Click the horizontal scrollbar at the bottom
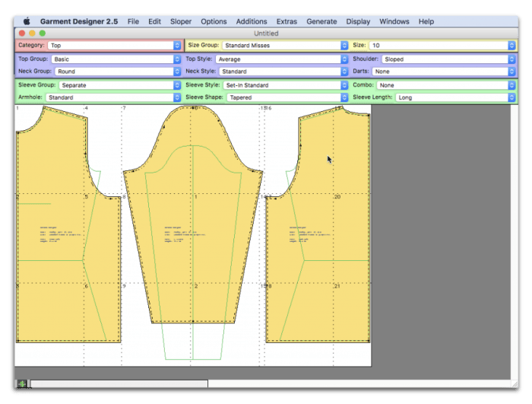This screenshot has width=532, height=404. (119, 384)
